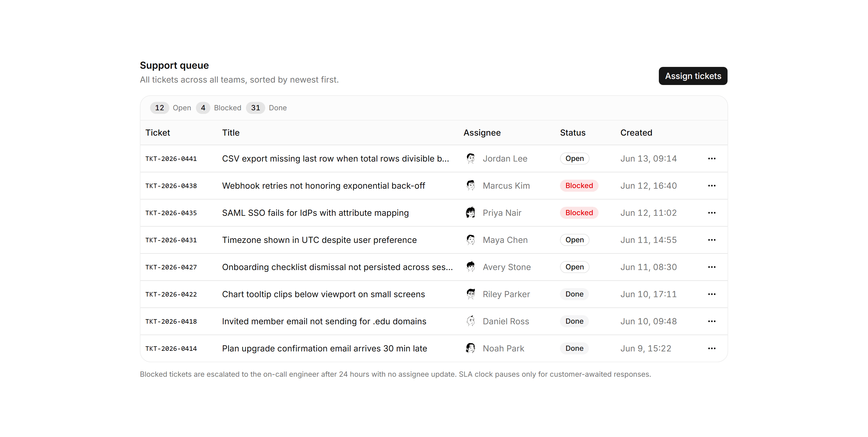This screenshot has width=868, height=437.
Task: Click assignee name Jordan Lee
Action: [x=505, y=159]
